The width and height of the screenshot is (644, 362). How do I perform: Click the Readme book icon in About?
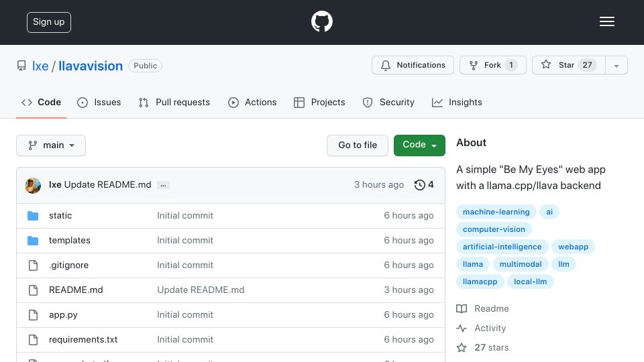coord(462,308)
